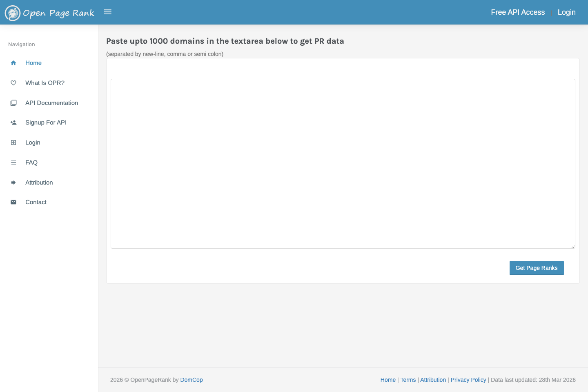Click the Open Page Rank globe logo
Image resolution: width=588 pixels, height=392 pixels.
click(13, 13)
